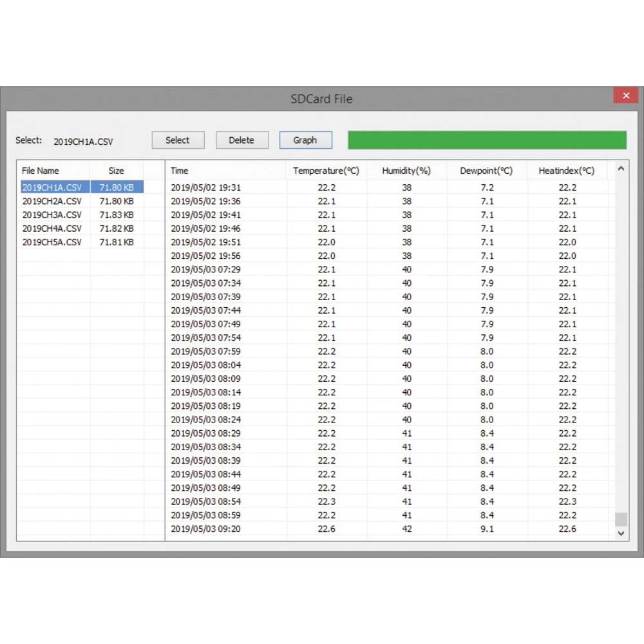Click the File Name column header

click(x=41, y=171)
